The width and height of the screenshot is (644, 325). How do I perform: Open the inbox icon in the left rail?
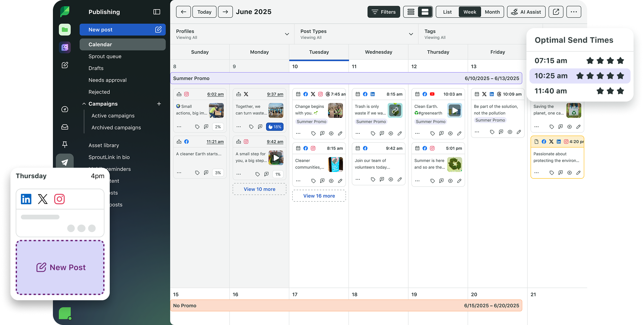(65, 127)
